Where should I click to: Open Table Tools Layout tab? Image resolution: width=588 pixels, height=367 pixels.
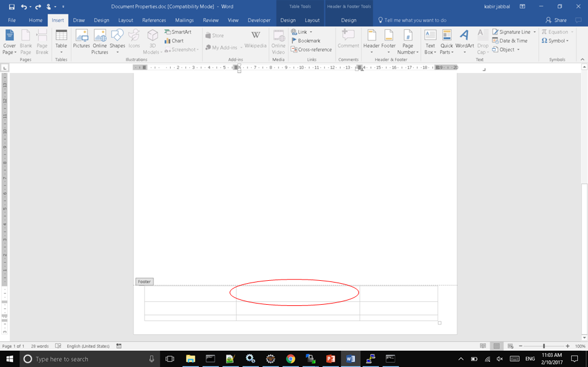(312, 20)
